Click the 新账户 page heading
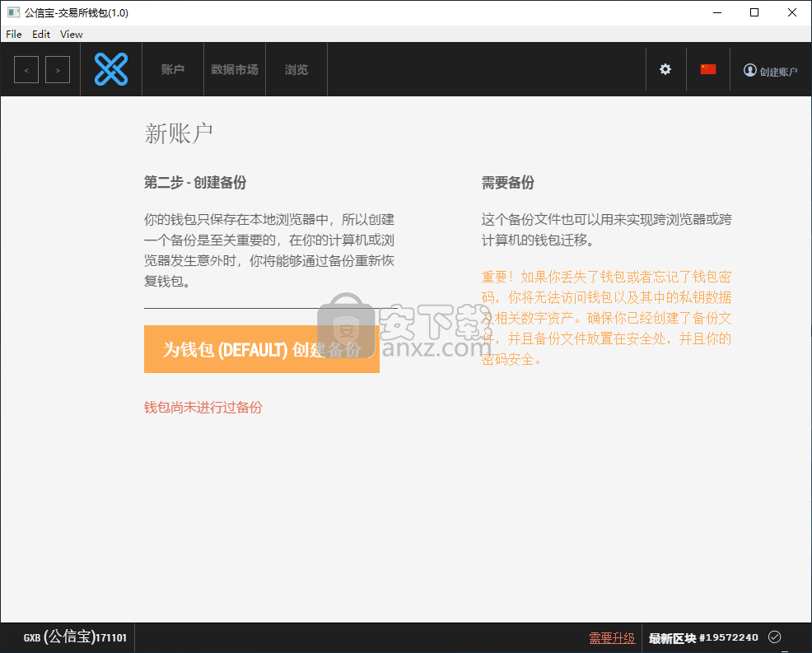The width and height of the screenshot is (812, 653). point(179,133)
